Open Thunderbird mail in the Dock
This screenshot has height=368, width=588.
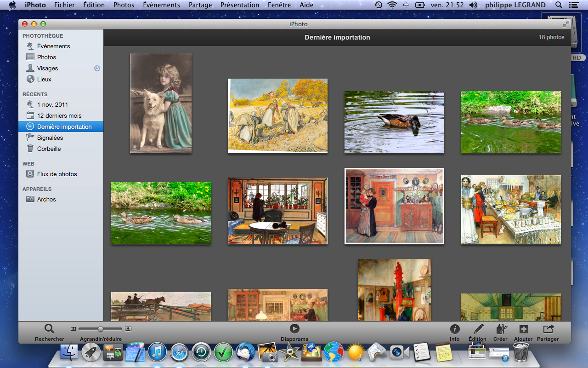245,352
